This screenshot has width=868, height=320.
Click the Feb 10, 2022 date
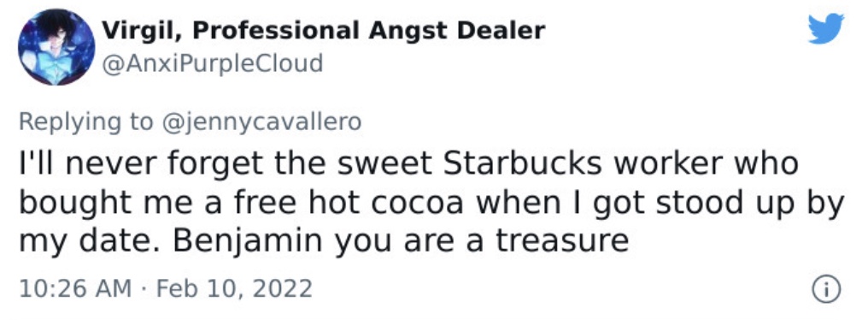click(235, 289)
